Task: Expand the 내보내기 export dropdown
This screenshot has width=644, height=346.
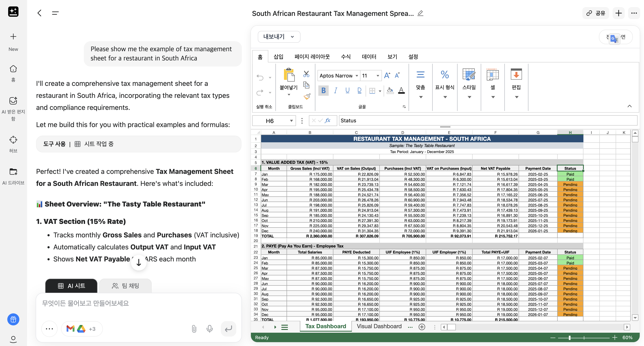Action: pos(279,37)
